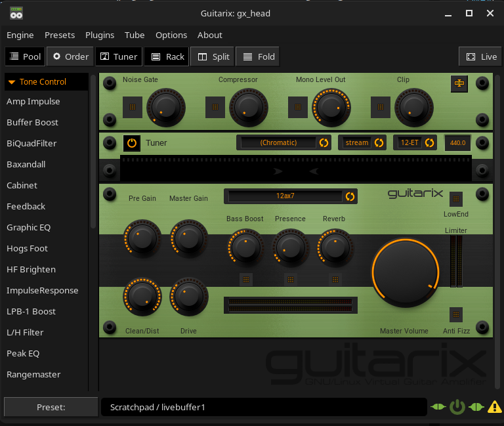This screenshot has height=426, width=504.
Task: Click the yellow warning triangle icon
Action: 494,407
